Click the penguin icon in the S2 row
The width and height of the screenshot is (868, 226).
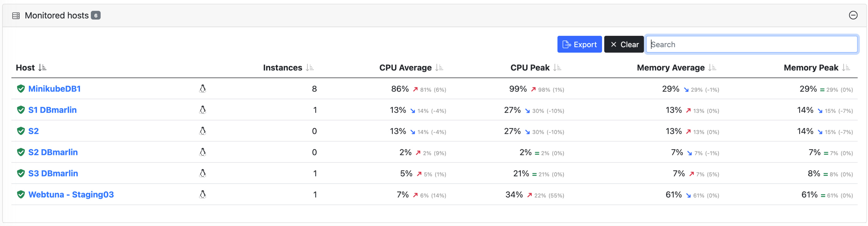(202, 131)
